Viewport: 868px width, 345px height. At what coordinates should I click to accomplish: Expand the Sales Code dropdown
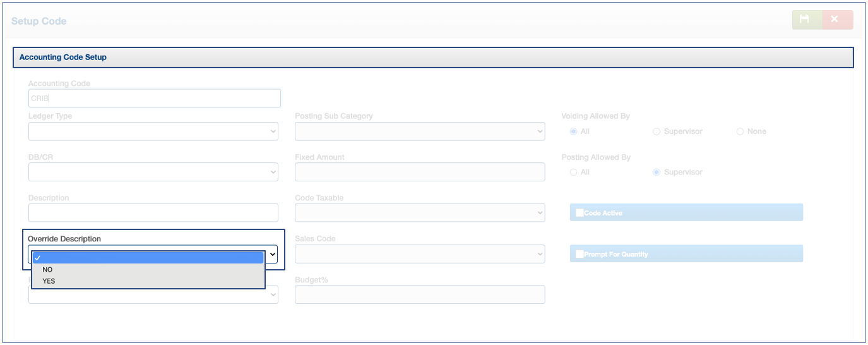(x=419, y=254)
